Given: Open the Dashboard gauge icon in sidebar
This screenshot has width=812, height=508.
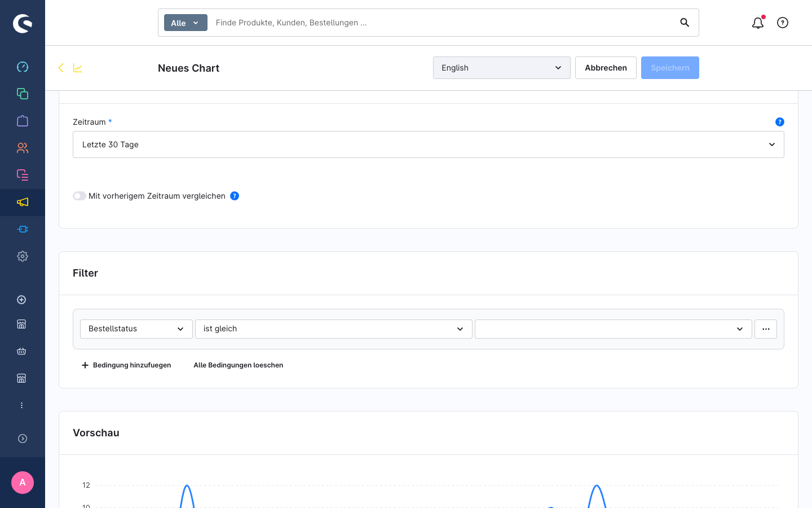Looking at the screenshot, I should [x=23, y=67].
